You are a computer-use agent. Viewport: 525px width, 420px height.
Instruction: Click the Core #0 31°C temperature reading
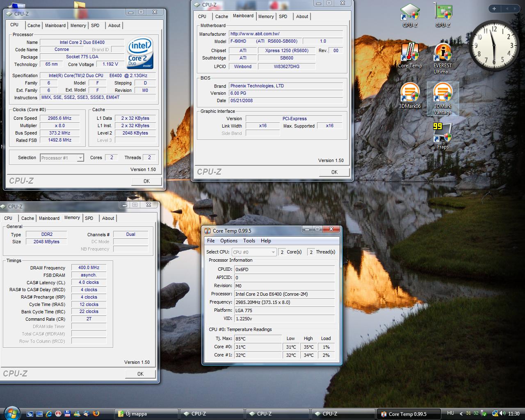(258, 347)
